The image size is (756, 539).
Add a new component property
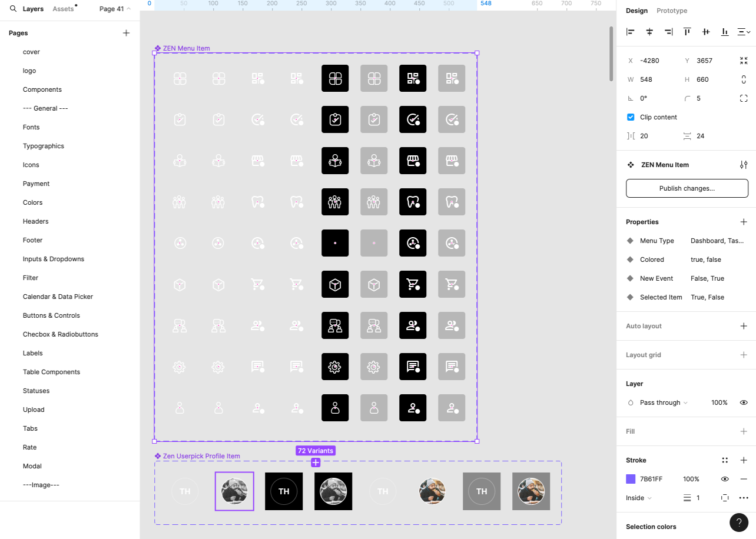(744, 222)
